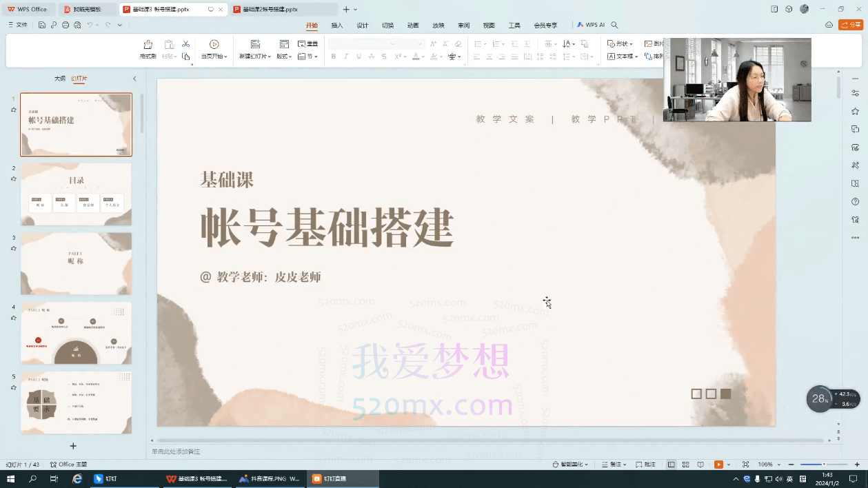Image resolution: width=868 pixels, height=488 pixels.
Task: Click the Format Painter (格式刷) icon
Action: [148, 45]
